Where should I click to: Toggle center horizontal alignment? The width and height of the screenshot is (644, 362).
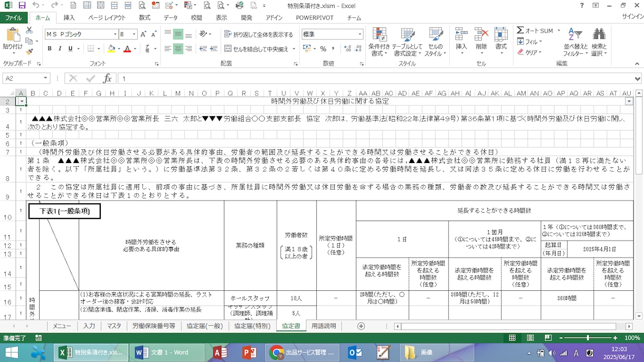tap(178, 49)
